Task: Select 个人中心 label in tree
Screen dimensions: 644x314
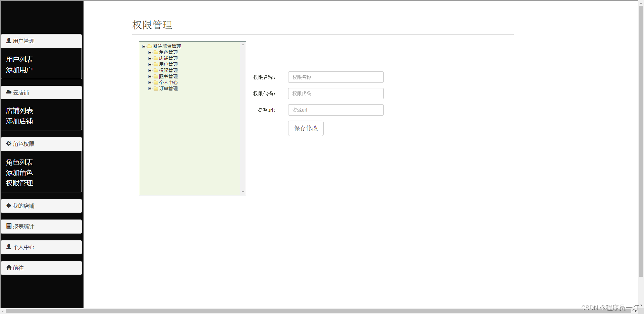Action: point(168,82)
